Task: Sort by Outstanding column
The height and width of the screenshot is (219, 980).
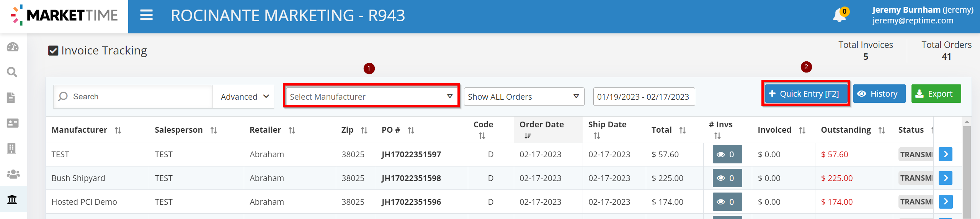Action: coord(882,130)
